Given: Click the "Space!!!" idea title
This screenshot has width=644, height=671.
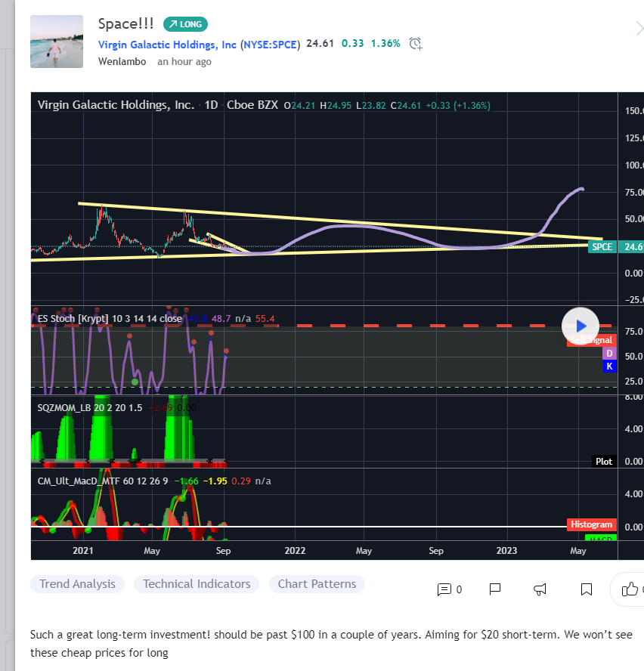Looking at the screenshot, I should (x=126, y=24).
